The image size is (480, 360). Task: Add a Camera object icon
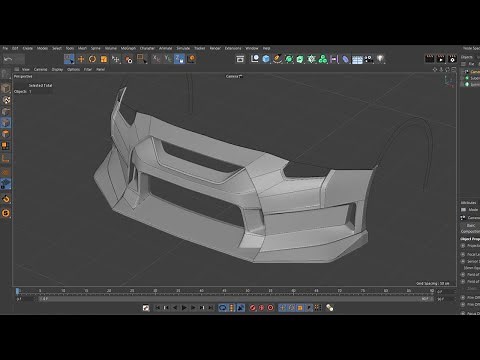[369, 59]
